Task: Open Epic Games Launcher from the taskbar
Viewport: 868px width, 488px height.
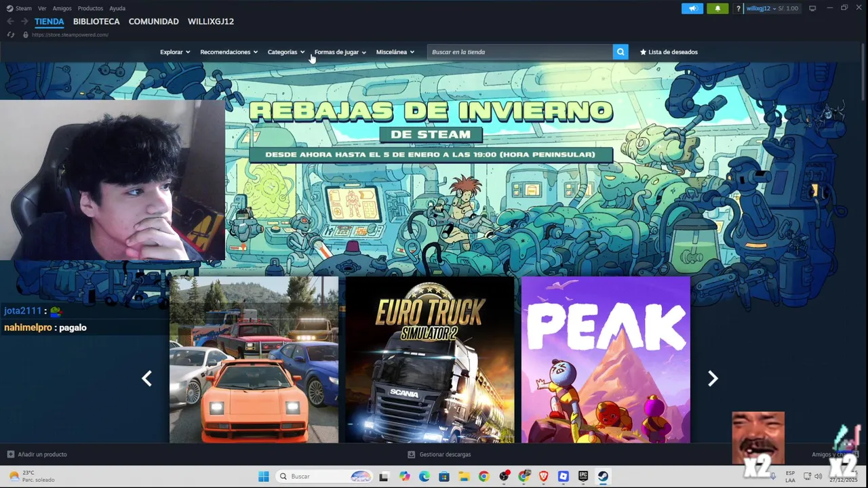Action: pyautogui.click(x=583, y=476)
